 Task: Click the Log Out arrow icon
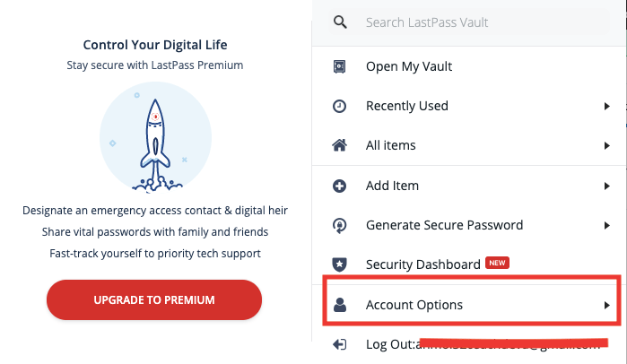click(339, 344)
